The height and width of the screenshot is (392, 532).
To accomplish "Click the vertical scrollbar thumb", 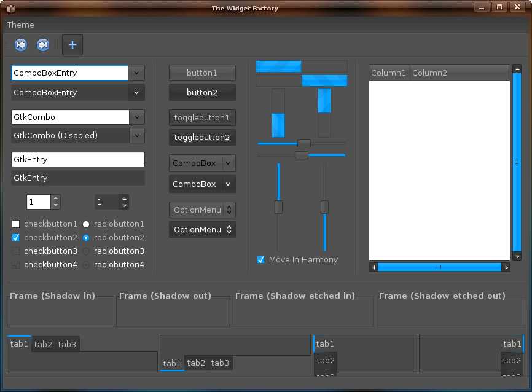I will 517,162.
